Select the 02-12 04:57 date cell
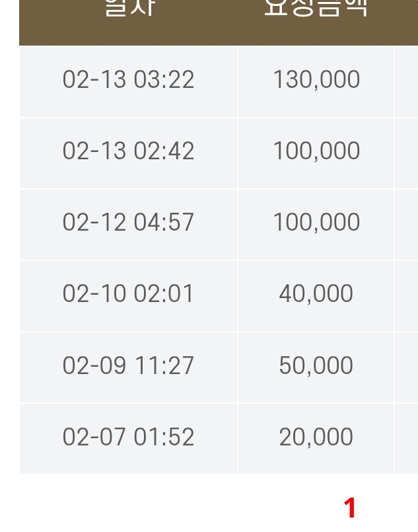This screenshot has width=418, height=532. [129, 223]
